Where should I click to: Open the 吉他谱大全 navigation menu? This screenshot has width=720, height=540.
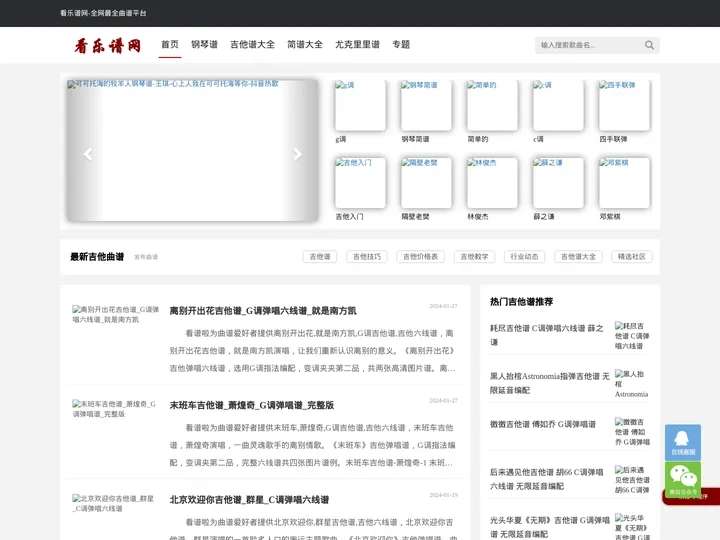click(x=252, y=45)
